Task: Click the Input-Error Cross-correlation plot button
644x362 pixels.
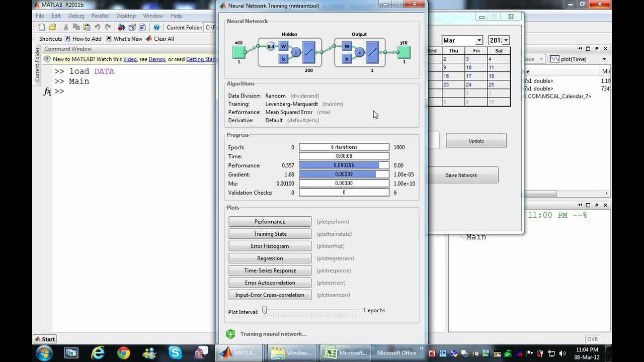Action: click(270, 295)
